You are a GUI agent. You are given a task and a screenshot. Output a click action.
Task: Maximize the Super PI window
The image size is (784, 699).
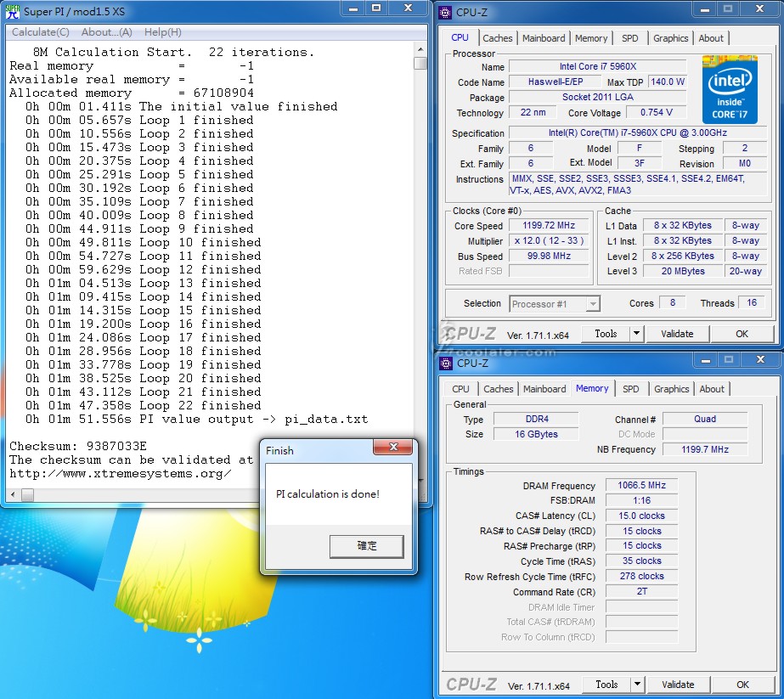tap(376, 8)
